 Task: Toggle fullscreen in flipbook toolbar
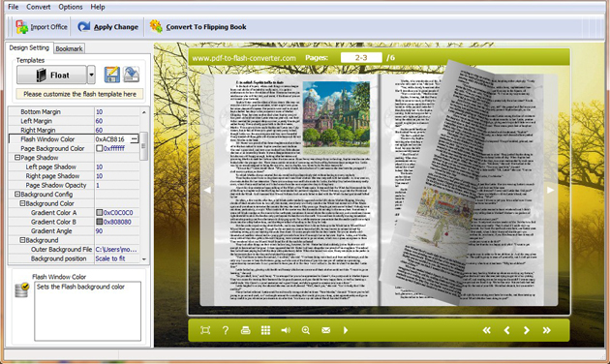205,330
